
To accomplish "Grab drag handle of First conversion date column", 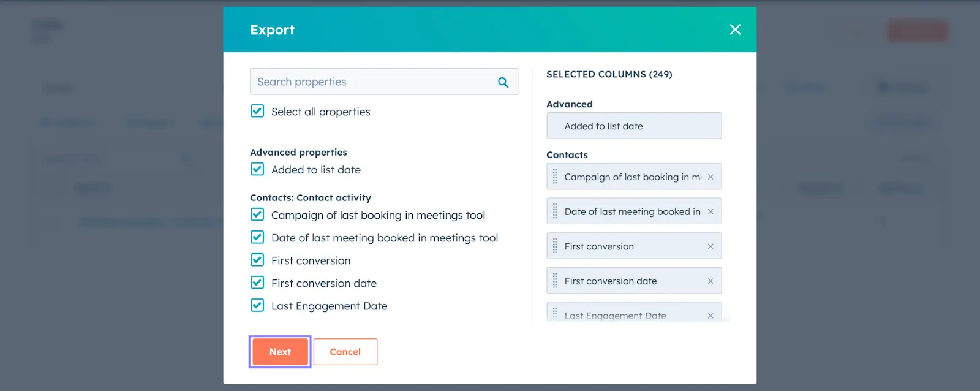I will pyautogui.click(x=555, y=281).
